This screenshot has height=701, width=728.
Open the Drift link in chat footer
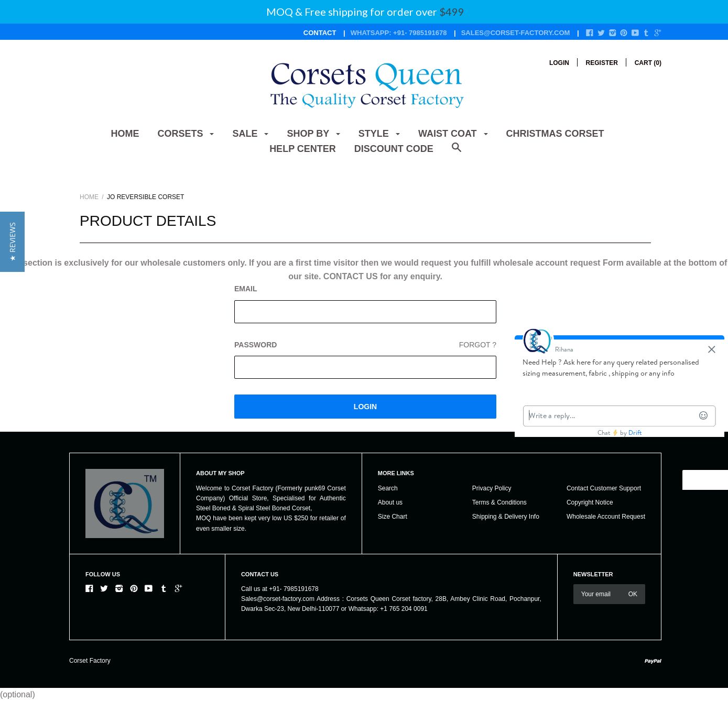tap(635, 433)
